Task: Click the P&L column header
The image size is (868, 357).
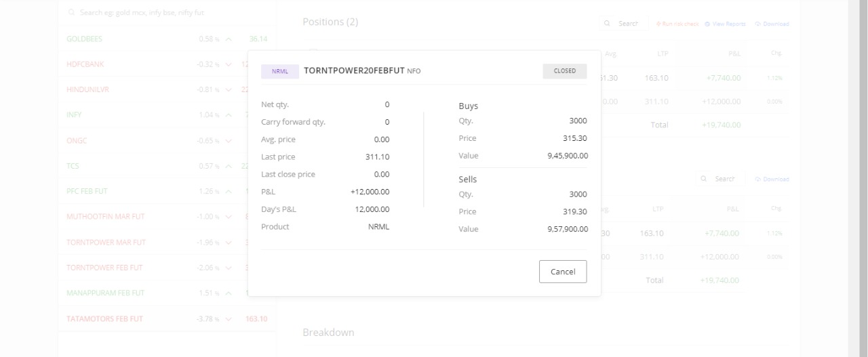Action: pyautogui.click(x=732, y=54)
